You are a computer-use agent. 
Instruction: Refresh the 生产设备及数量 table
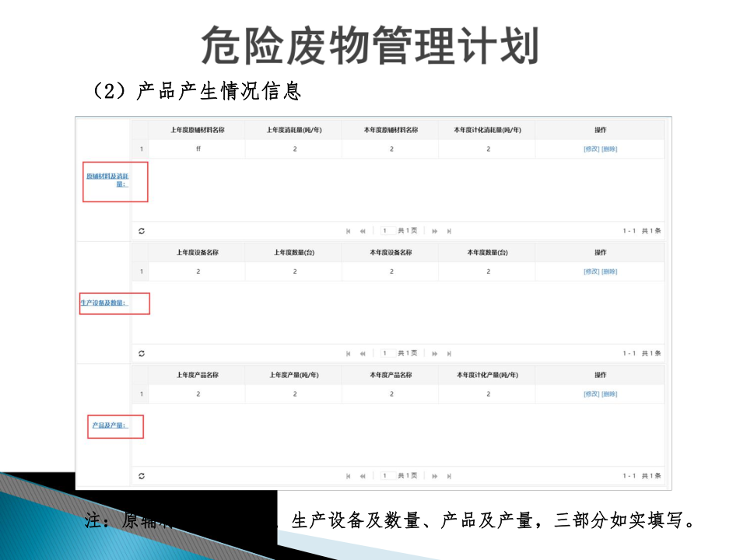tap(142, 353)
